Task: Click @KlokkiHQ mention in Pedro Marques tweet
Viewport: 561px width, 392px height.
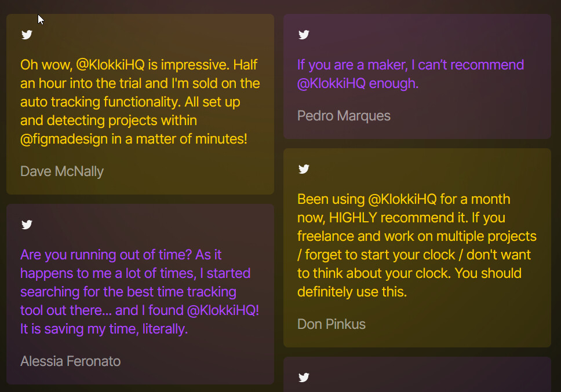Action: coord(331,83)
